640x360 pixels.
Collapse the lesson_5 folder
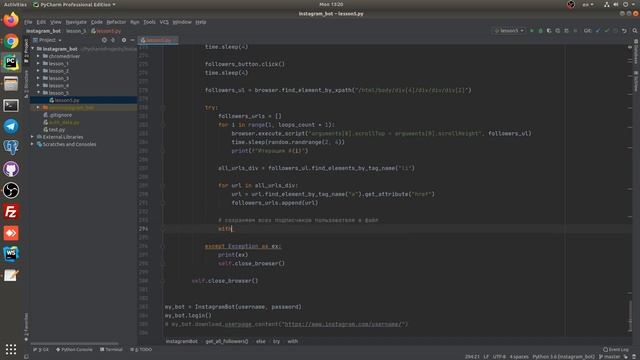click(38, 93)
